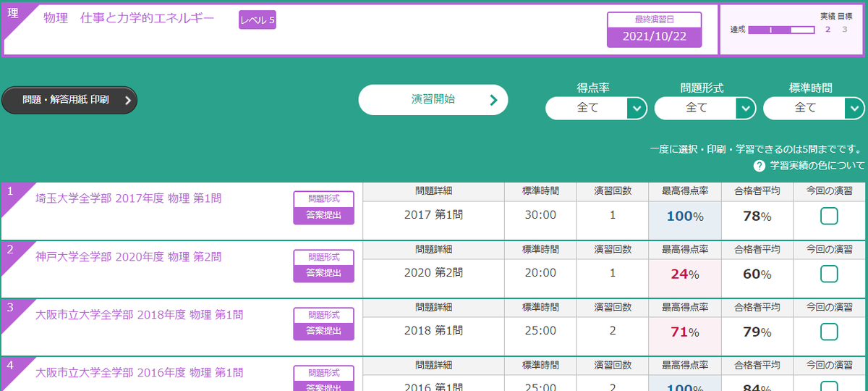Image resolution: width=868 pixels, height=391 pixels.
Task: Click the 最終演習日 2021/10/22 box
Action: click(x=654, y=30)
